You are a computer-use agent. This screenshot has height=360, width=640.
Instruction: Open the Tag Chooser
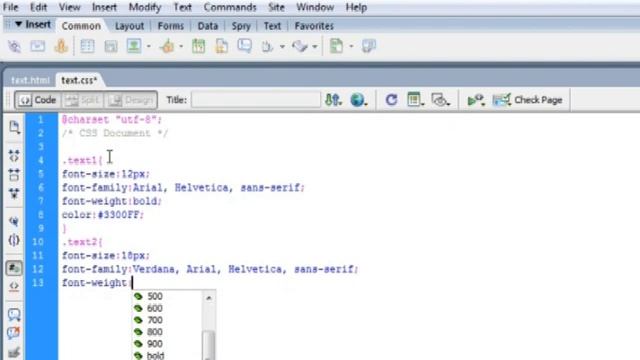(x=369, y=46)
